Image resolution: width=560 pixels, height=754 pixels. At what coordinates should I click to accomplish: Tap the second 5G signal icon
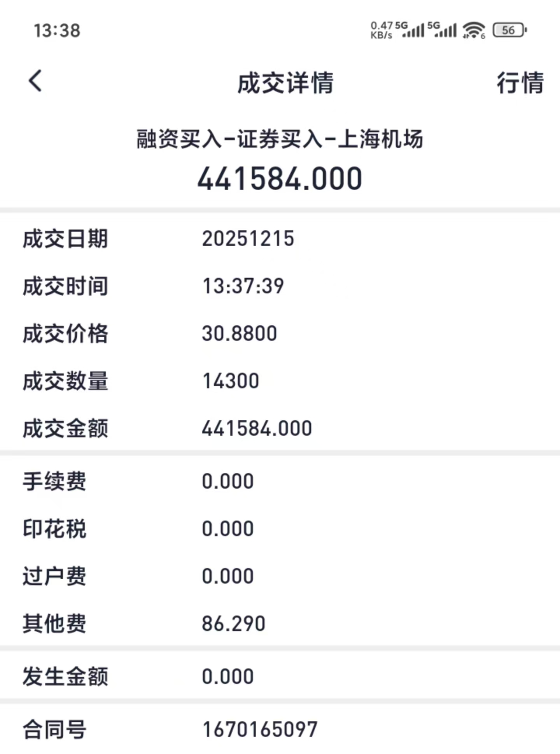coord(442,30)
